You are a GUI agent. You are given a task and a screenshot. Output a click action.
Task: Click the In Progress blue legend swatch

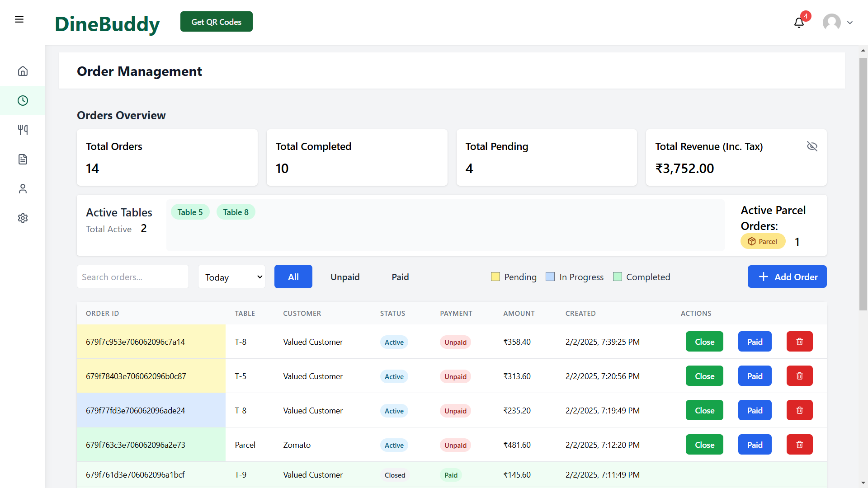[550, 277]
